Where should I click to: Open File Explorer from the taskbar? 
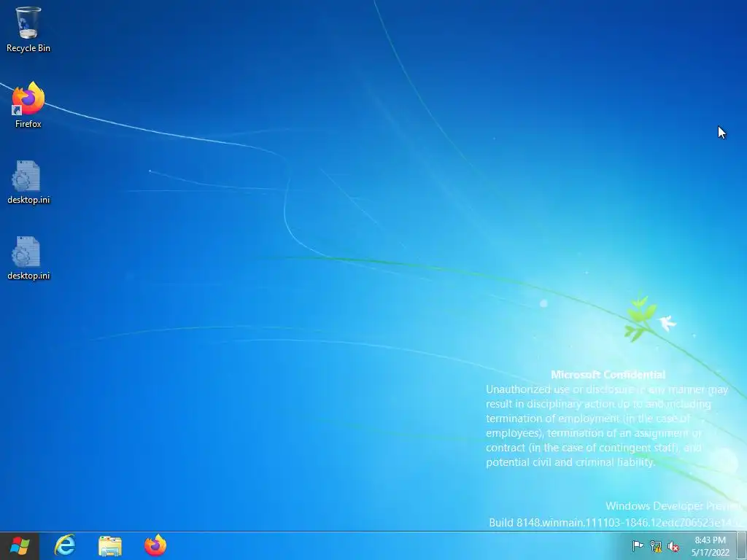tap(110, 545)
